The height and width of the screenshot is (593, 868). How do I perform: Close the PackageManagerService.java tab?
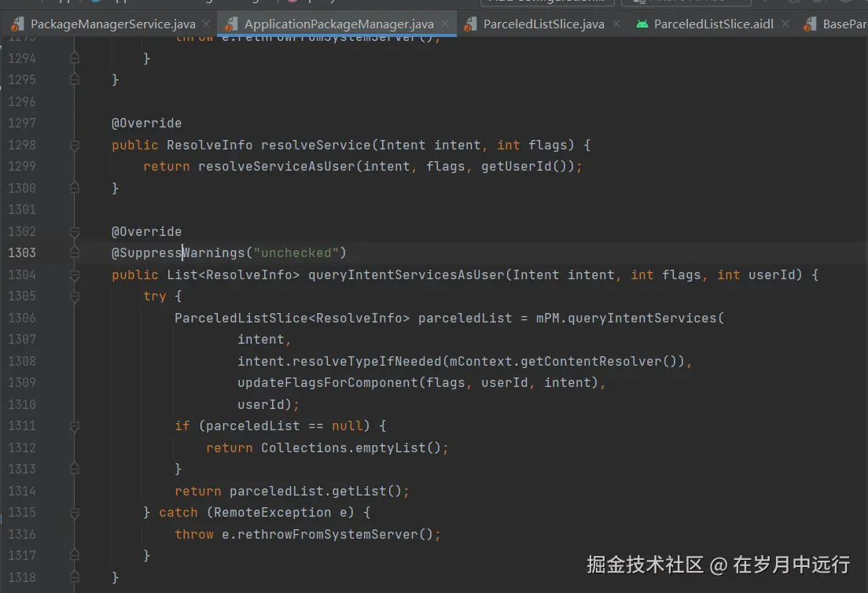[206, 24]
